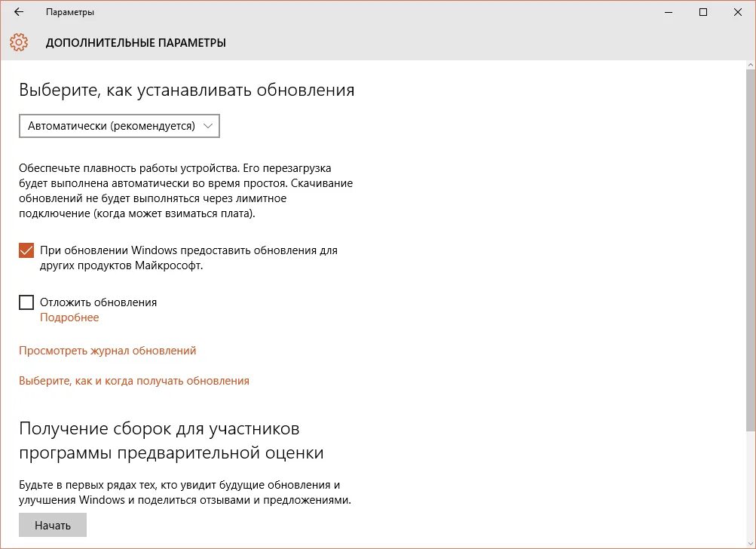
Task: Click the paragraph starting 'Обеспечьте плавность работы'
Action: tap(186, 191)
